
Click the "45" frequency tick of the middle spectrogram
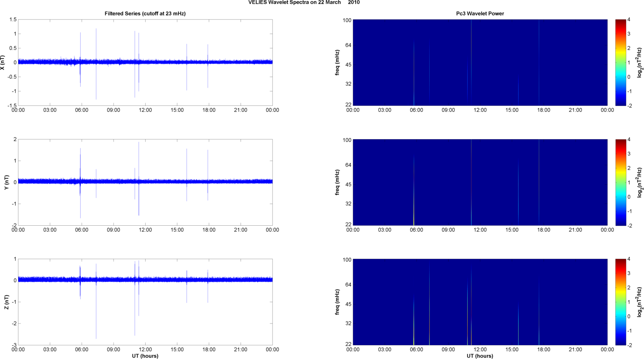pyautogui.click(x=348, y=185)
